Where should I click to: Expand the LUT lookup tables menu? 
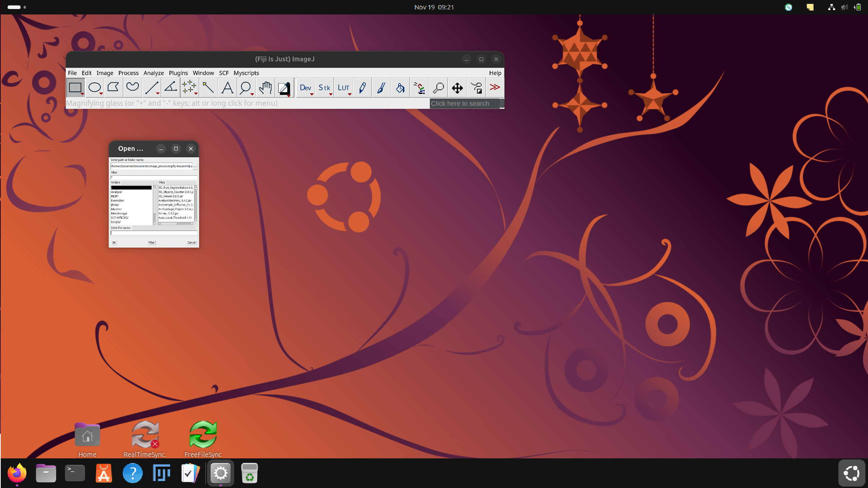(343, 88)
